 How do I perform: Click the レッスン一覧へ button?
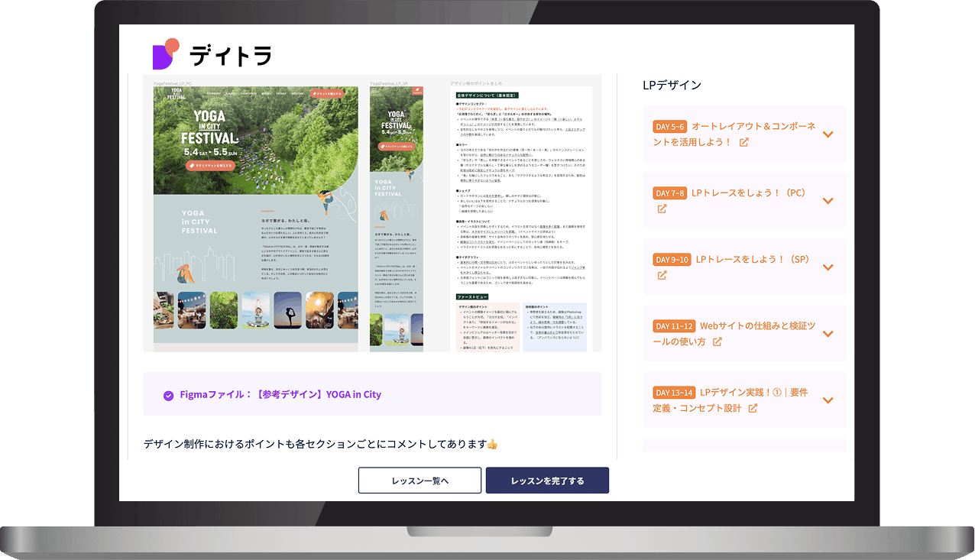[419, 480]
